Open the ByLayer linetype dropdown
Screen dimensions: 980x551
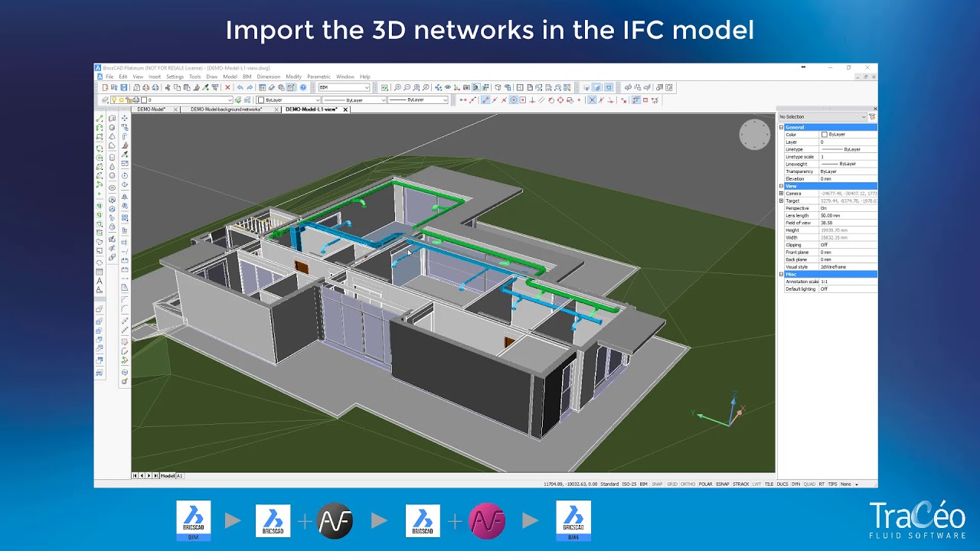pos(354,99)
